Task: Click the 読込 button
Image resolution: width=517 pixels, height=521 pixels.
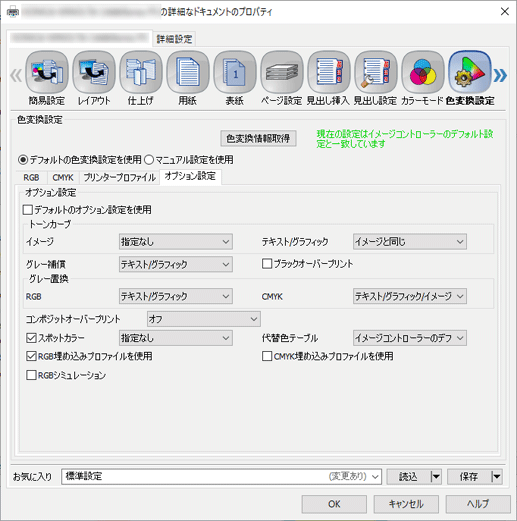Action: 408,477
